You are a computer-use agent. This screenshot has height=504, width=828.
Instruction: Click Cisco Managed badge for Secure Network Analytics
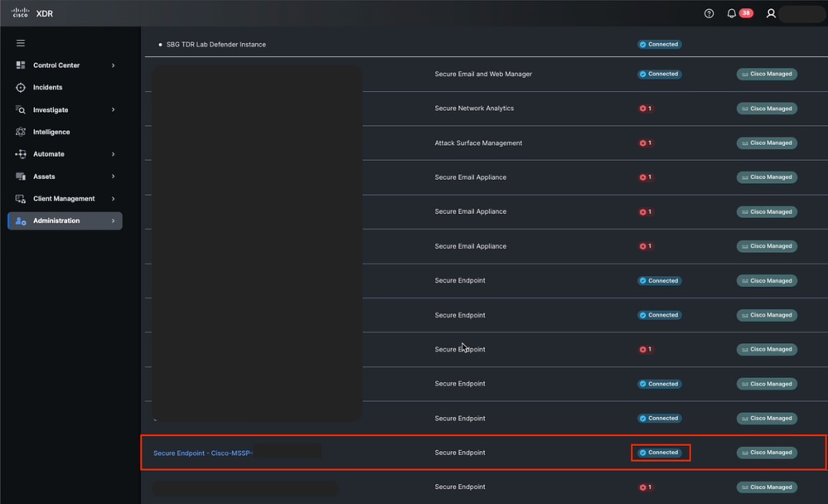pyautogui.click(x=767, y=109)
